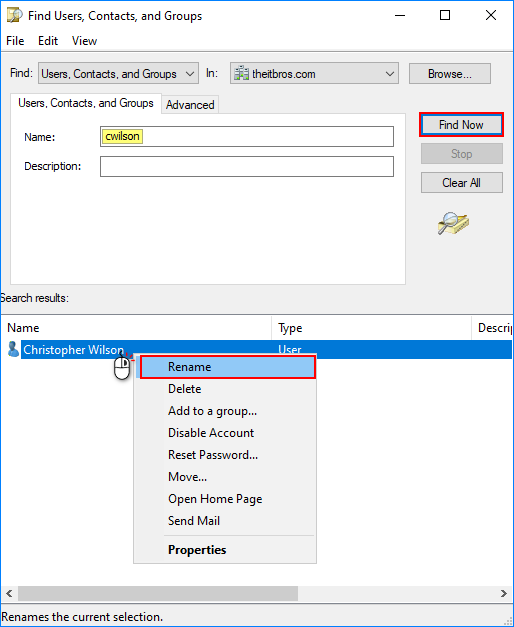
Task: Select the Users, Contacts, and Groups tab
Action: [x=86, y=103]
